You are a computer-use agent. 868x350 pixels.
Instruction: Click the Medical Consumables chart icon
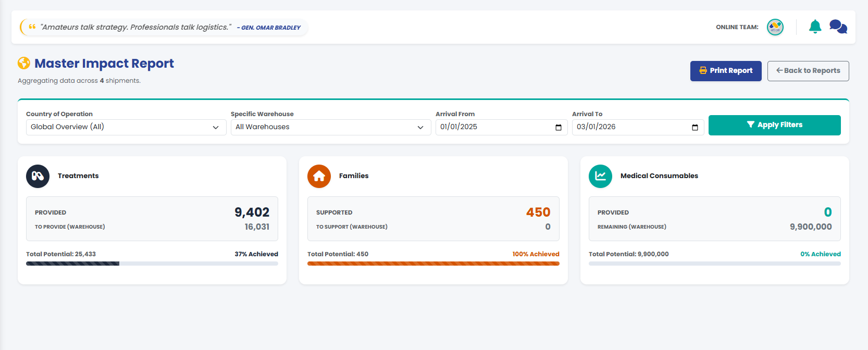600,176
